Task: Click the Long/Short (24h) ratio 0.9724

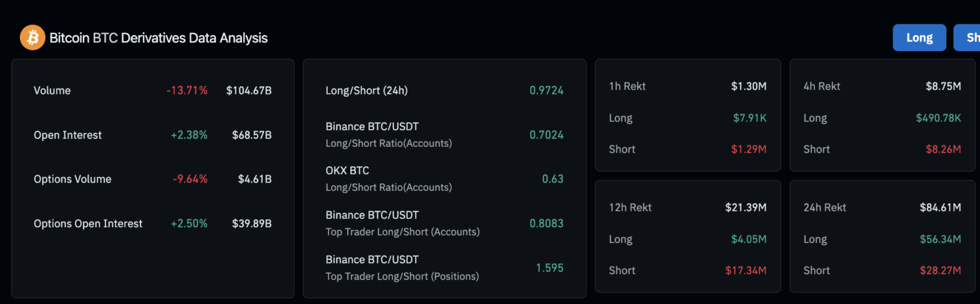Action: [x=546, y=91]
